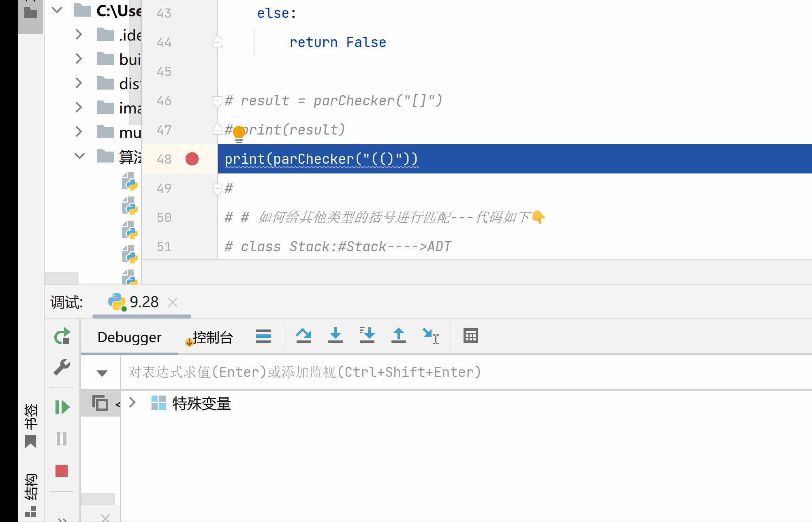Click the Step Into icon
Viewport: 812px width, 522px height.
335,336
